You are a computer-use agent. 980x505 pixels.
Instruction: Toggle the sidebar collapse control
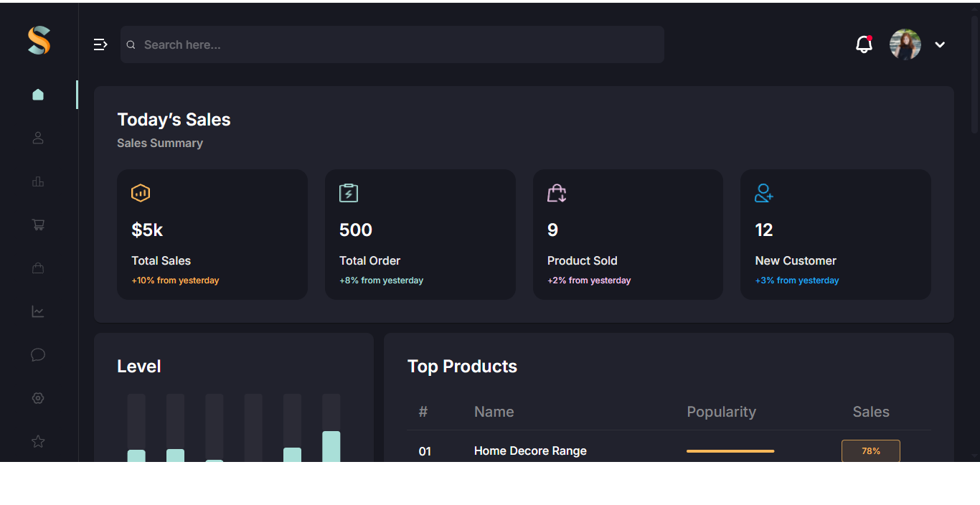(100, 44)
